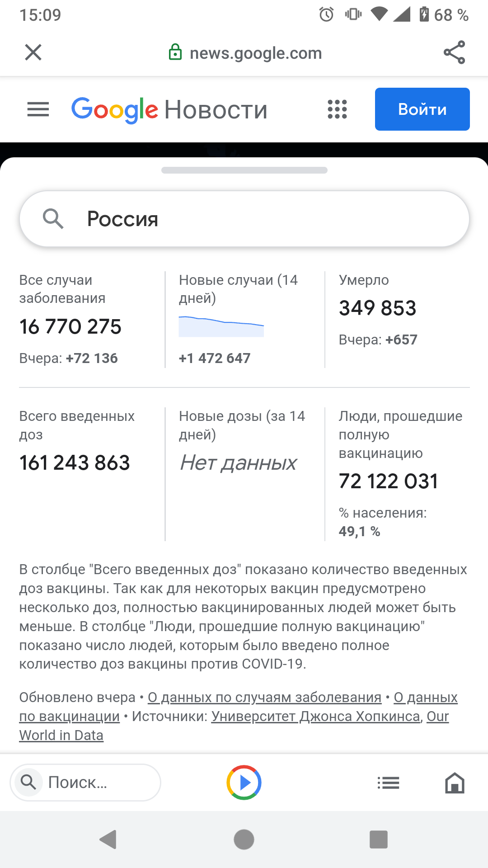488x868 pixels.
Task: Open the hamburger navigation menu
Action: tap(38, 109)
